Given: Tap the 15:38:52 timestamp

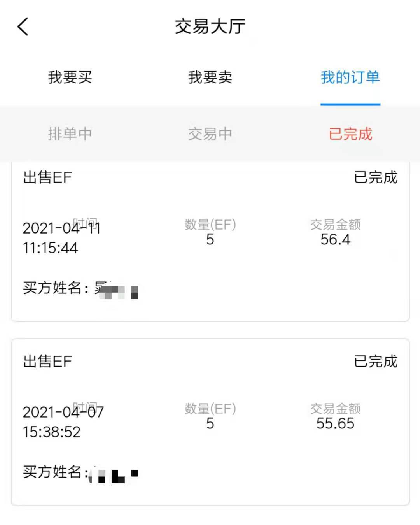Looking at the screenshot, I should click(x=52, y=432).
